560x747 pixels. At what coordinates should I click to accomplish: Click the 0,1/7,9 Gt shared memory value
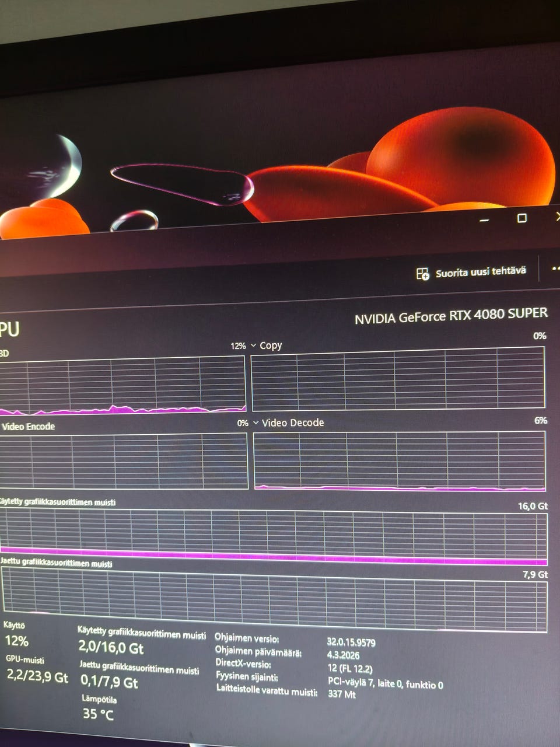(109, 682)
